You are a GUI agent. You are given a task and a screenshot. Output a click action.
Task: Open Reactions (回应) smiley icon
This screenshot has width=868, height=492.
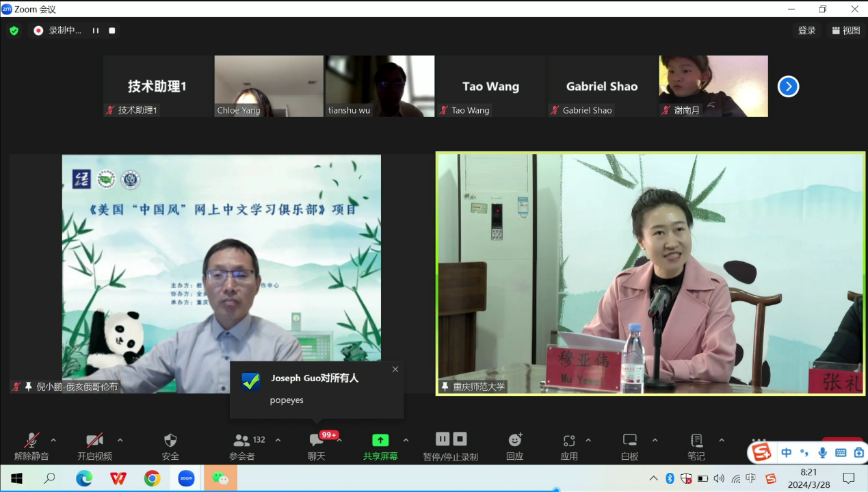tap(515, 441)
